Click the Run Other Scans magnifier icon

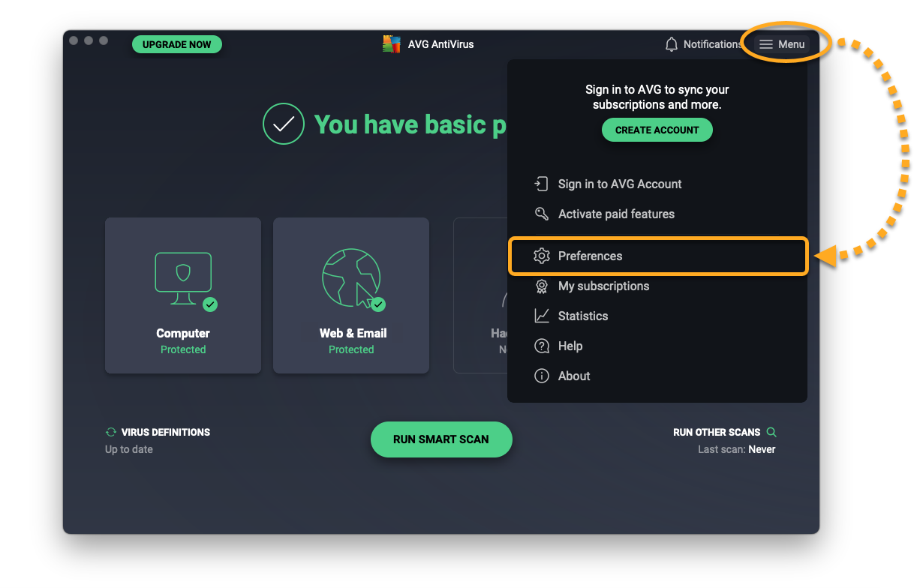tap(771, 432)
